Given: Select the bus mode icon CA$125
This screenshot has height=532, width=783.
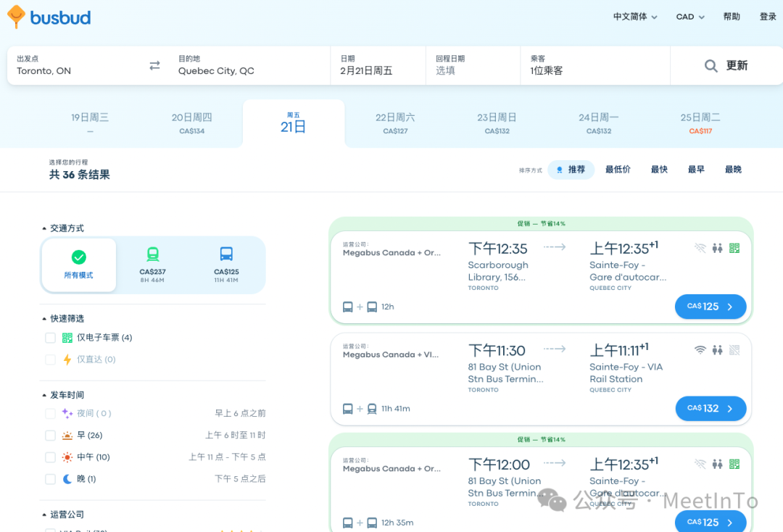Looking at the screenshot, I should (226, 254).
